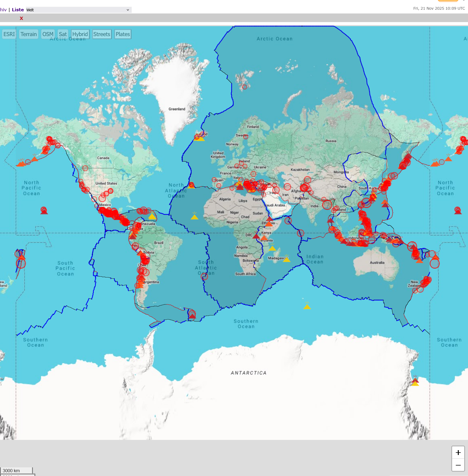Choose the Streets map layer

tap(102, 34)
